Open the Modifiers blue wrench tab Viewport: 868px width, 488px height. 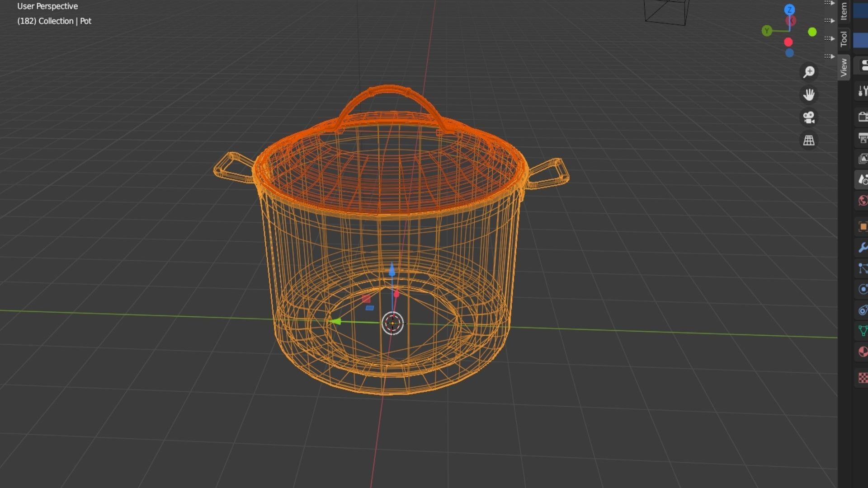[862, 248]
